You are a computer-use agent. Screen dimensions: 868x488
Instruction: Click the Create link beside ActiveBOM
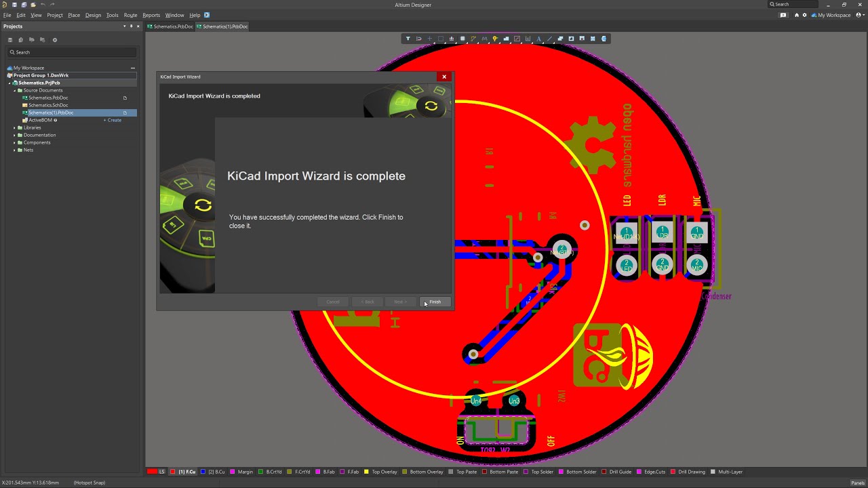113,120
